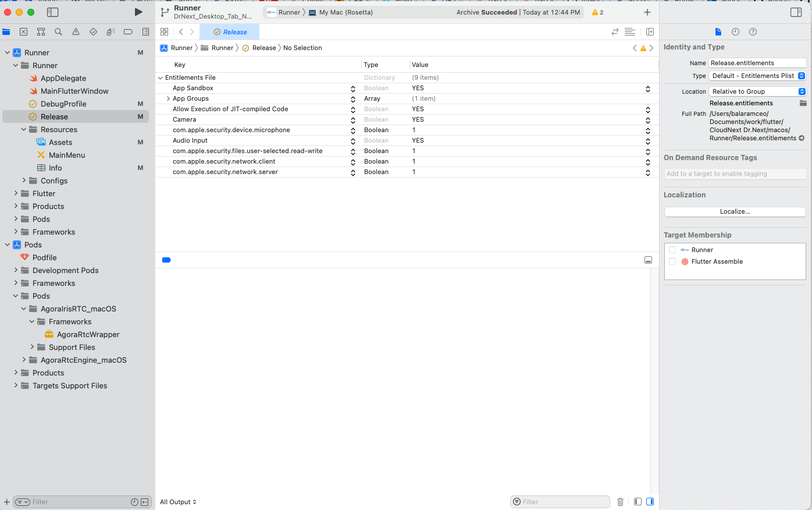Open the Symbol navigator
This screenshot has height=510, width=812.
[x=41, y=32]
